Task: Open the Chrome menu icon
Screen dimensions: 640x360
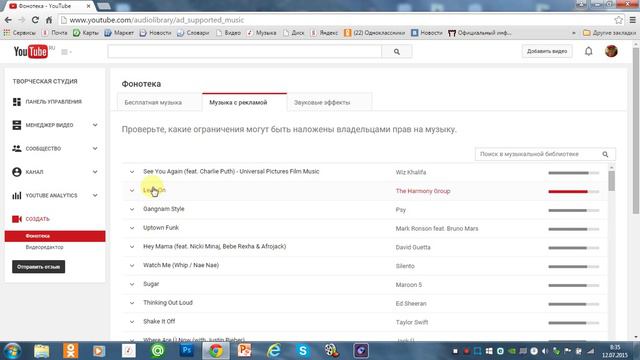Action: pos(632,20)
